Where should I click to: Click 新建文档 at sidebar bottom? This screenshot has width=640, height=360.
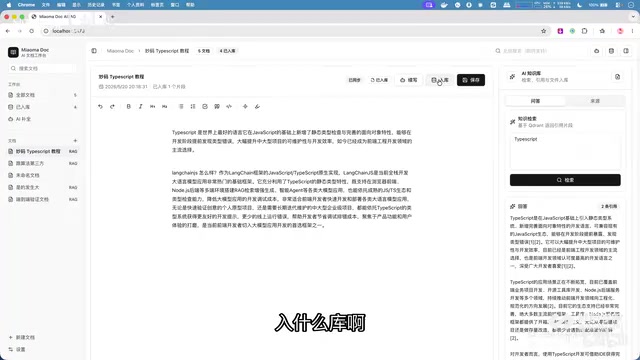coord(22,338)
